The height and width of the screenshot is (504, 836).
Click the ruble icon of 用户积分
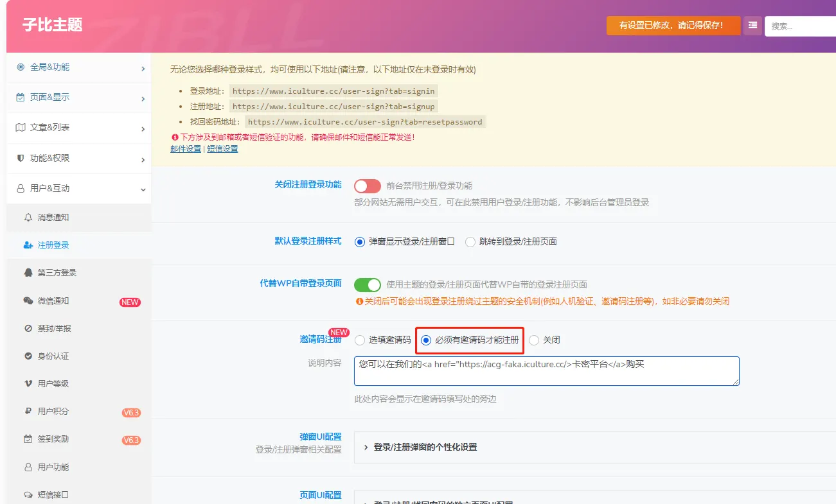(x=28, y=412)
